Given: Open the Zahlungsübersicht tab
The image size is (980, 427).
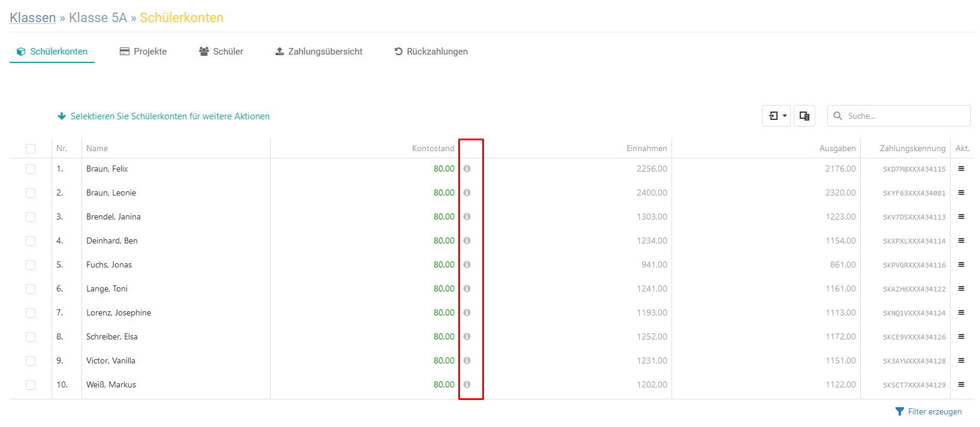Looking at the screenshot, I should click(x=319, y=52).
